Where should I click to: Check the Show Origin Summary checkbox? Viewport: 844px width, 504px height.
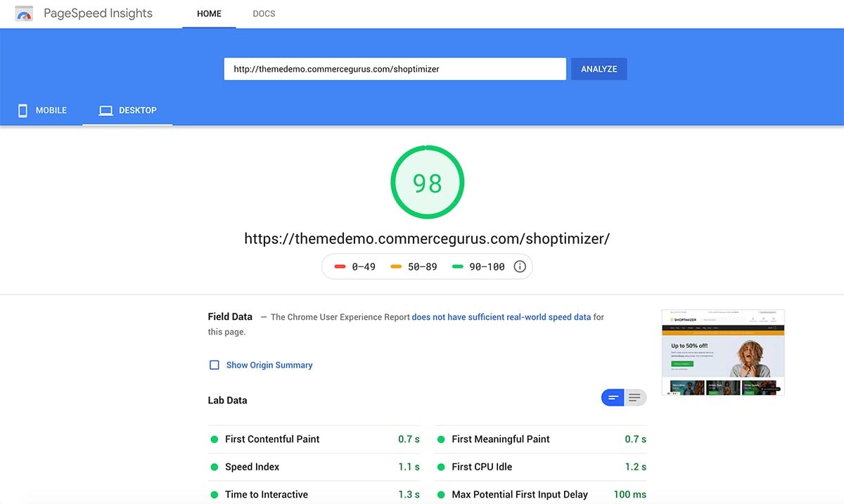tap(215, 365)
